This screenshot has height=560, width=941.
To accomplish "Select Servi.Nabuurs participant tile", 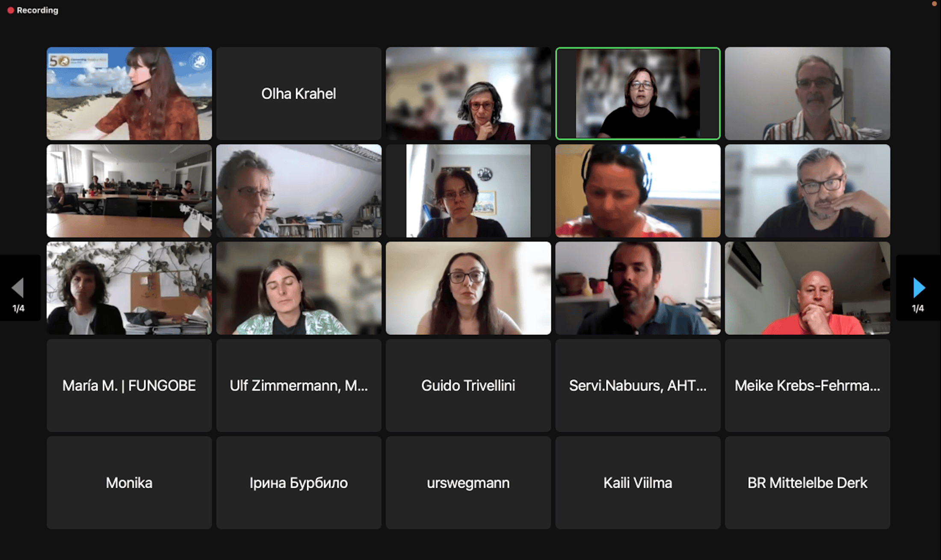I will [x=638, y=386].
